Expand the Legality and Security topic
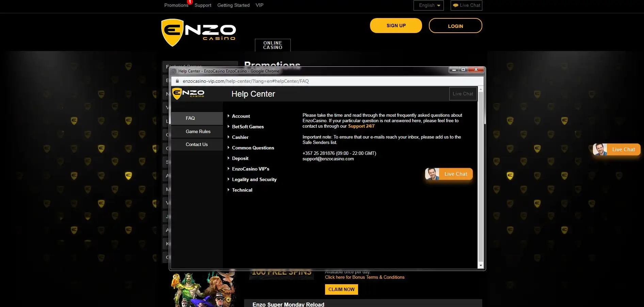The image size is (644, 307). coord(254,179)
